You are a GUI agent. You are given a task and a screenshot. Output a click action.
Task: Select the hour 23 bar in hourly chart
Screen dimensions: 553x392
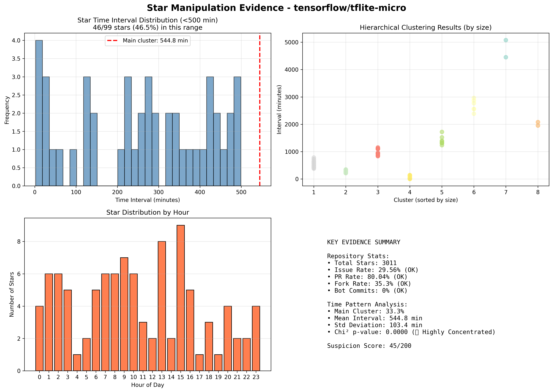tap(256, 338)
